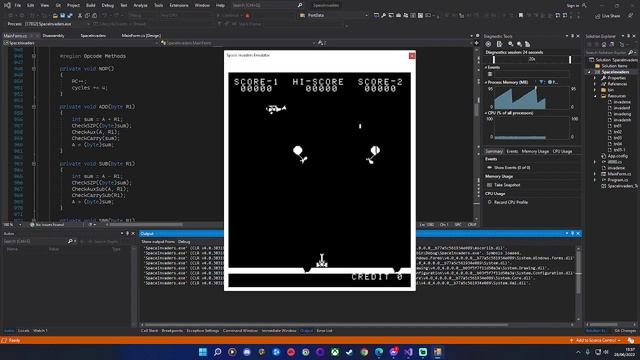Screen dimensions: 640x360
Task: Expand the Properties node in Solution Explorer
Action: 595,78
